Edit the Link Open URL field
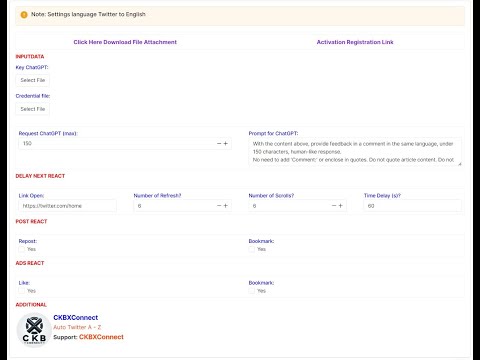Viewport: 480px width, 360px height. [68, 206]
